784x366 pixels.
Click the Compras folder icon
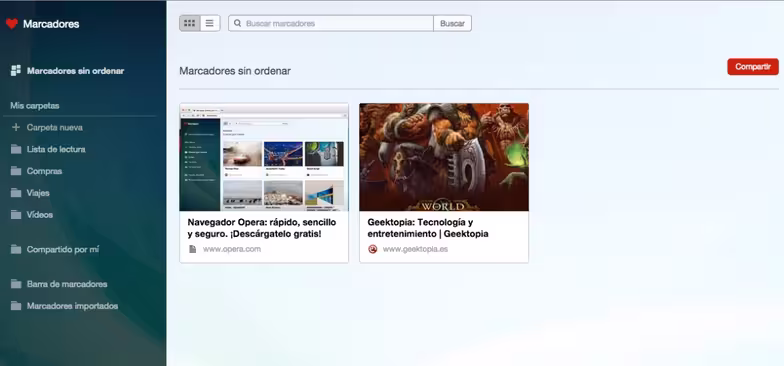click(16, 171)
